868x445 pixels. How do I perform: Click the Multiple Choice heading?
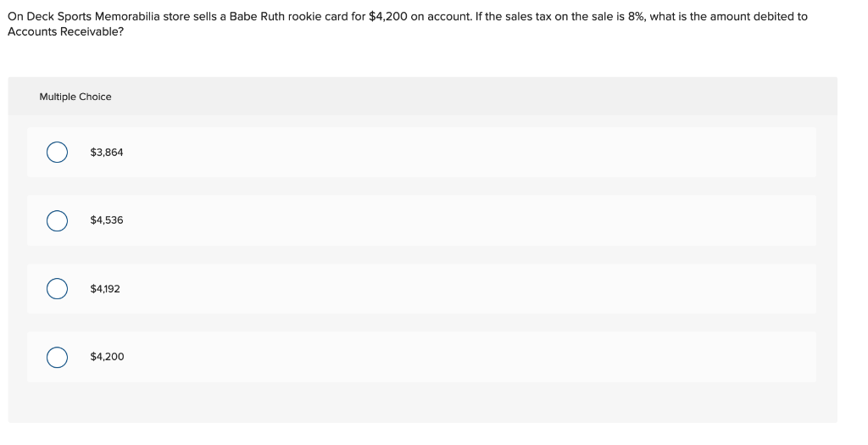click(75, 97)
